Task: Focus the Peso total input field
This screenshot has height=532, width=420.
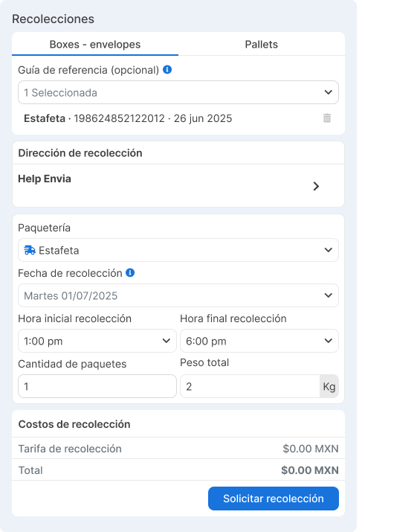Action: [250, 386]
